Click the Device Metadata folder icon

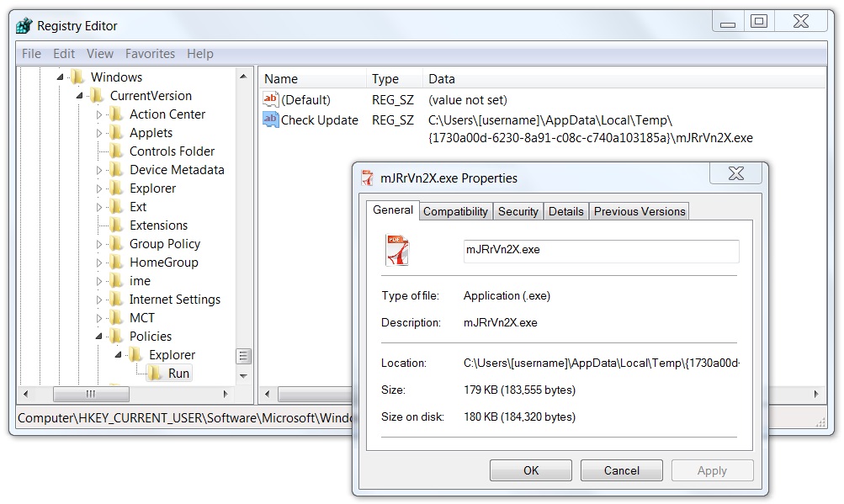click(117, 170)
